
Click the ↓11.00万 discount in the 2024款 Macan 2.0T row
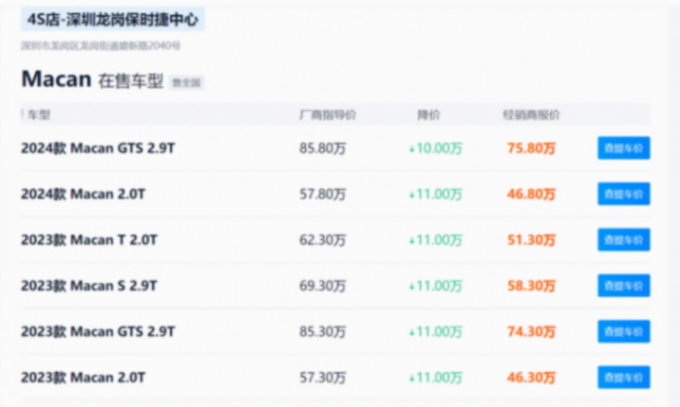(436, 194)
